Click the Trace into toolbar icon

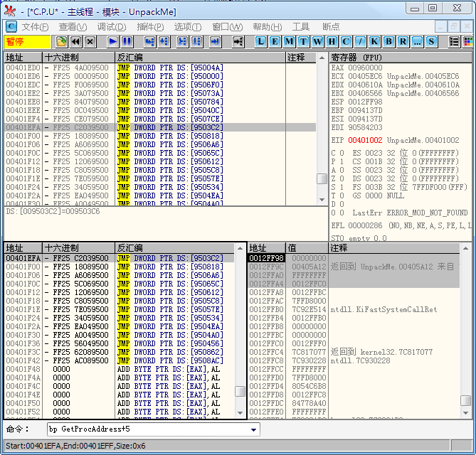coord(182,41)
